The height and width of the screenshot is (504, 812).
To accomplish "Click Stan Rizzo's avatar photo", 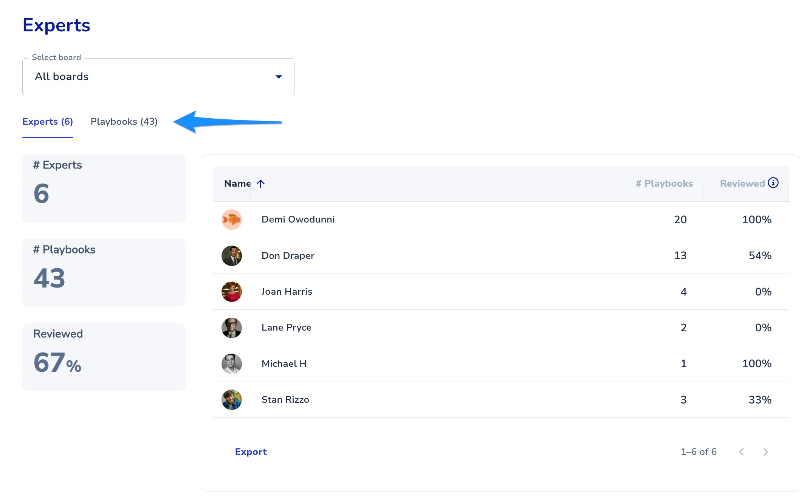I will (x=231, y=400).
